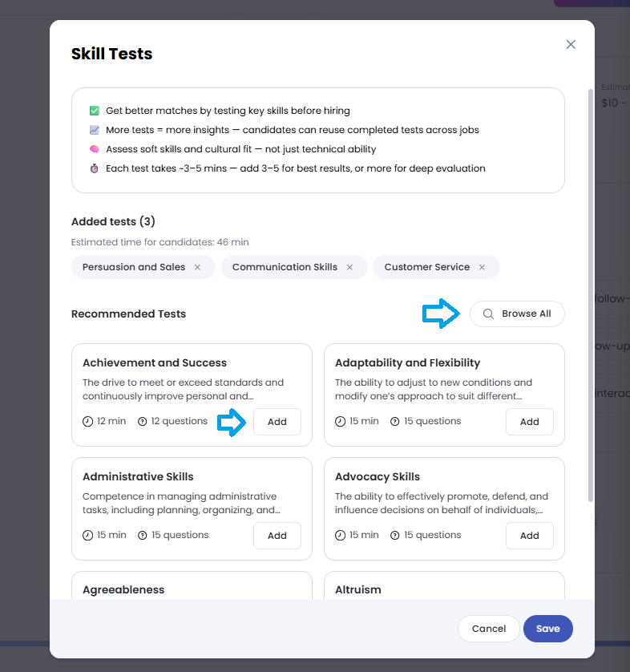Cancel the skill tests changes

click(x=488, y=629)
